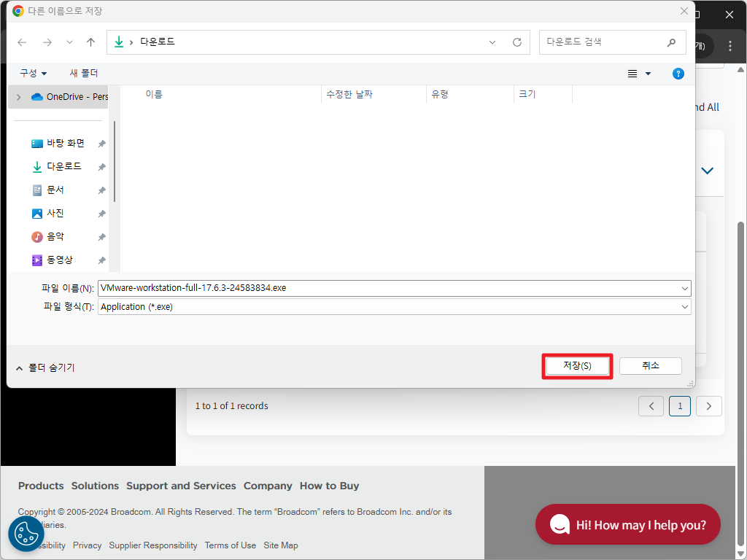
Task: Click the 취소 button
Action: tap(650, 366)
